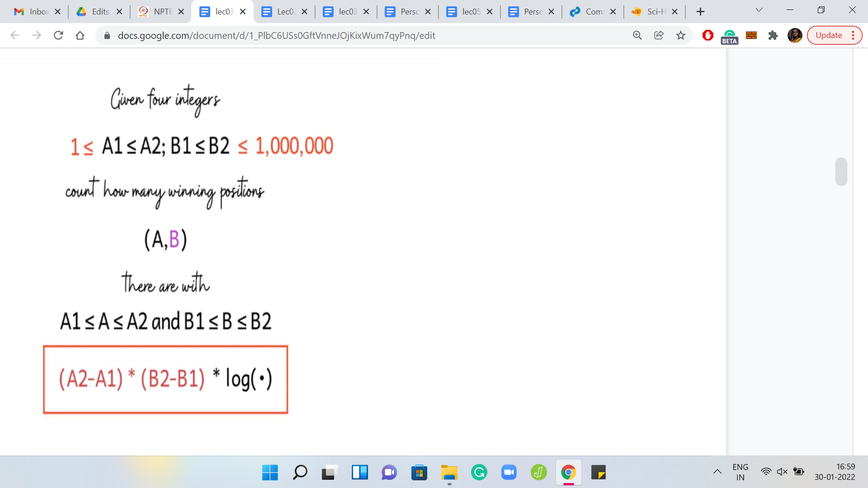
Task: Toggle the muted volume icon in system tray
Action: [782, 472]
